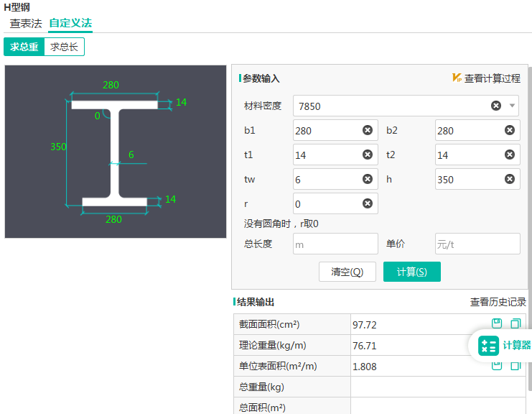Image resolution: width=532 pixels, height=414 pixels.
Task: Clear the h value with its X icon
Action: coord(510,179)
